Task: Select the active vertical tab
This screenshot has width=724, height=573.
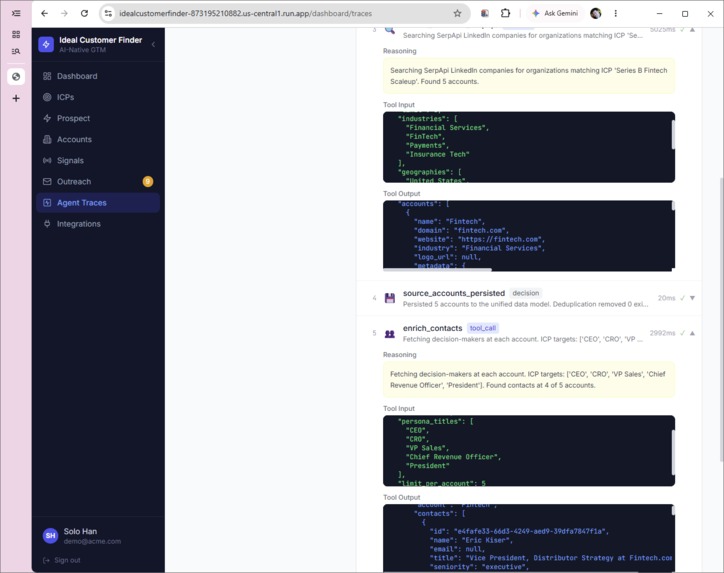Action: coord(16,77)
